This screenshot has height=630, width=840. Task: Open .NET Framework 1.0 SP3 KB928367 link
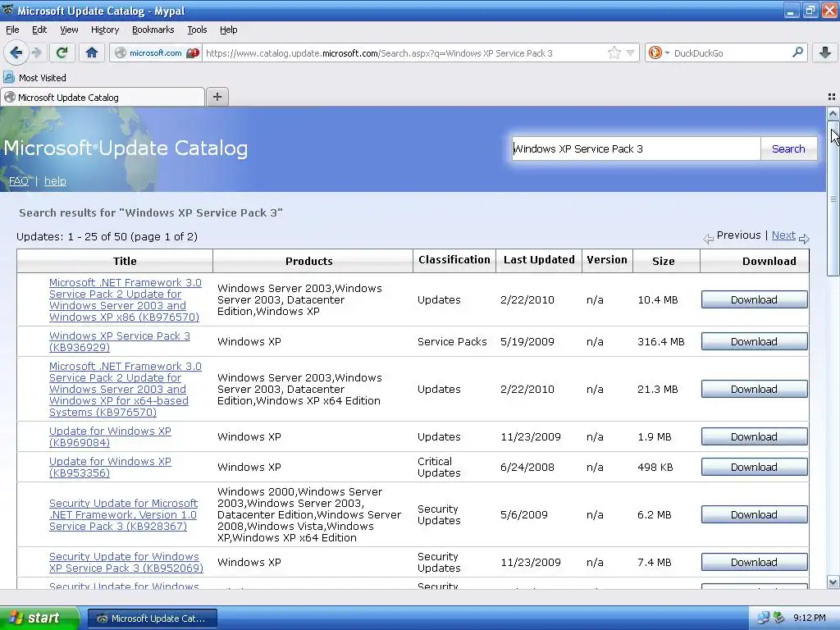point(123,514)
